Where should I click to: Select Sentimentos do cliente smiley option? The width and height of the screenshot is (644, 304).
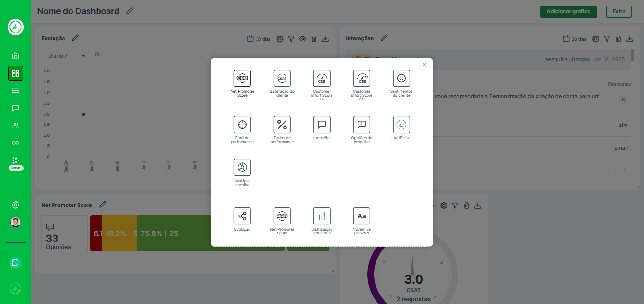point(402,83)
